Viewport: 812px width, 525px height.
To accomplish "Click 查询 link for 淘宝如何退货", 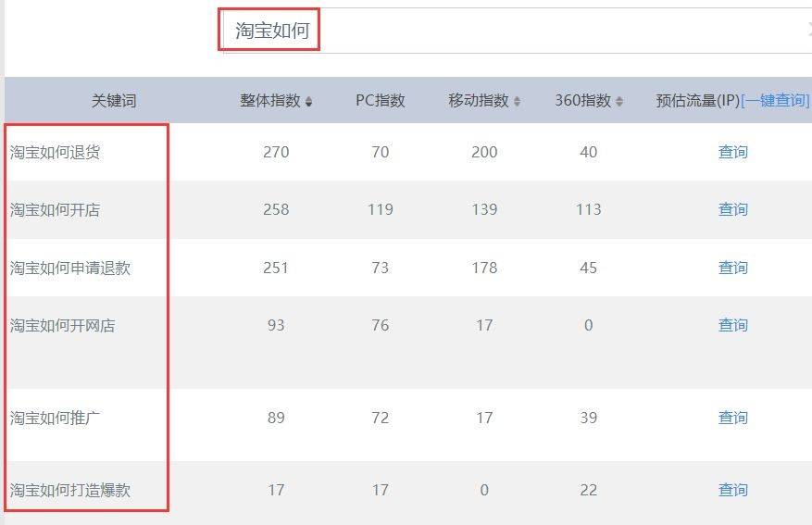I will coord(732,152).
